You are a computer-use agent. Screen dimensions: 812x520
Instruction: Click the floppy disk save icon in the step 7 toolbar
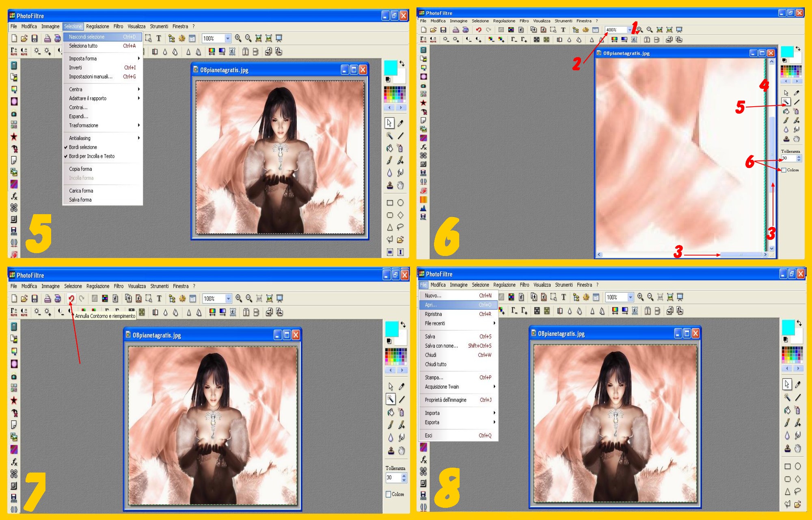tap(35, 299)
